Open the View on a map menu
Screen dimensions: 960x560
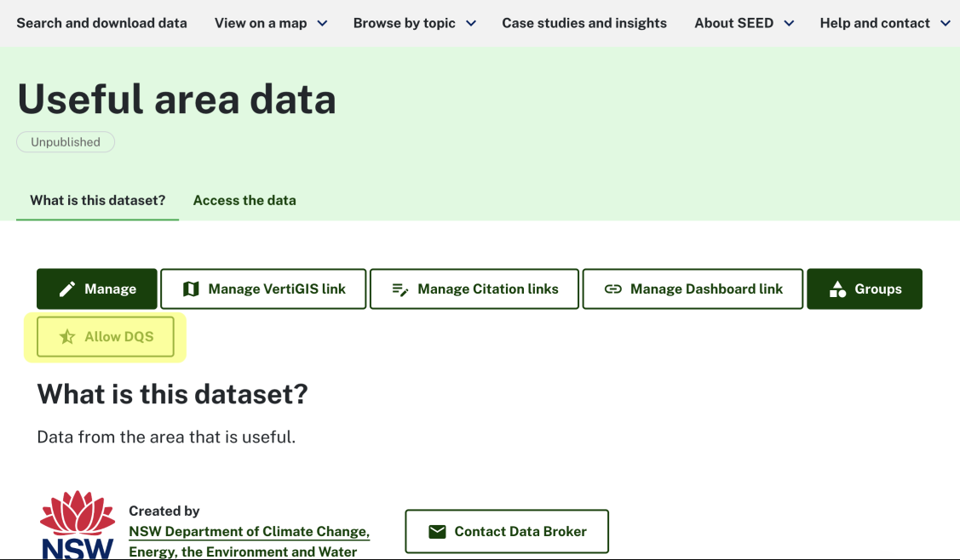[261, 23]
